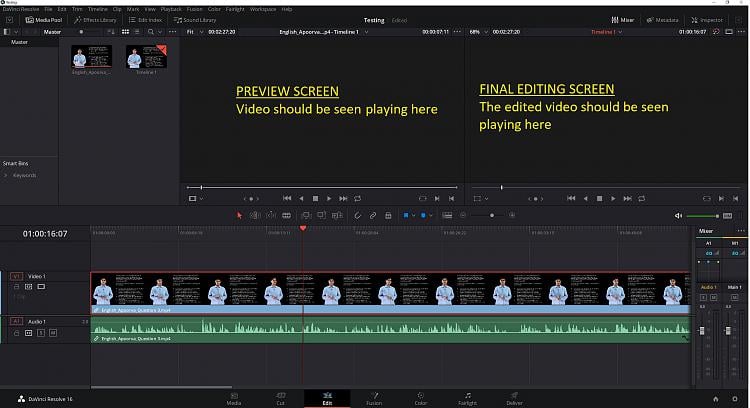Open project settings gear icon
This screenshot has width=750, height=408.
[x=737, y=397]
